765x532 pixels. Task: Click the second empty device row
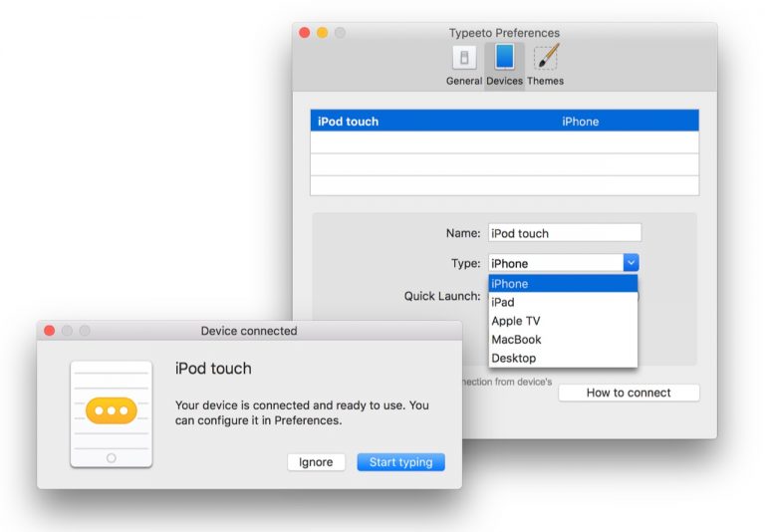[504, 164]
